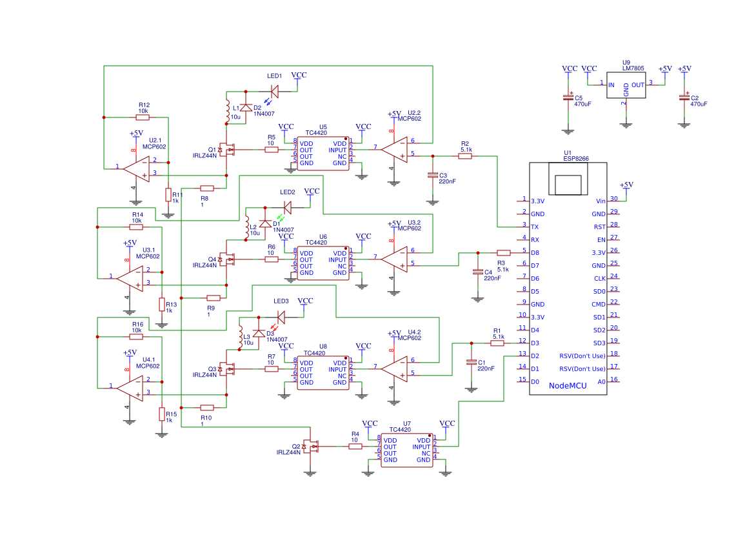Click the EN pin label on NodeMCU

click(601, 240)
